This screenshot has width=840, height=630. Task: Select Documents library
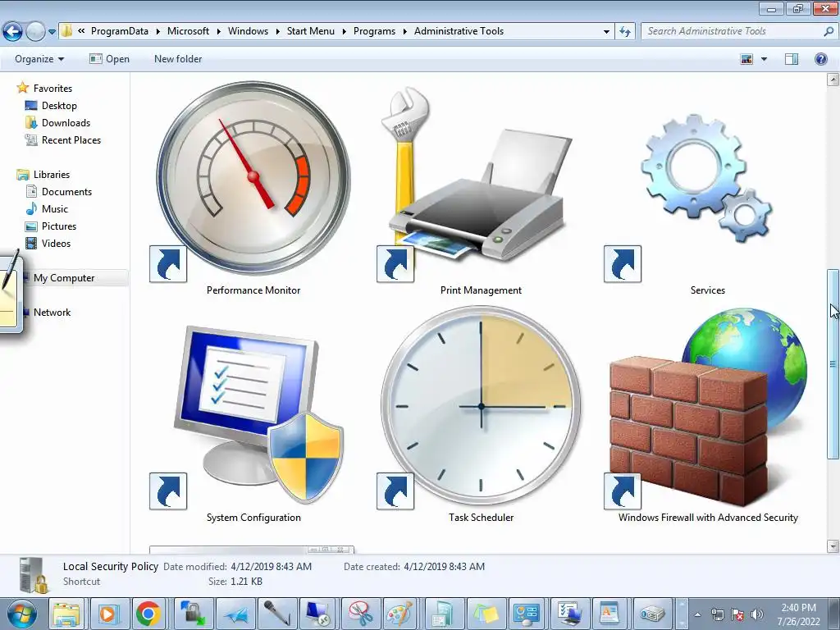66,192
